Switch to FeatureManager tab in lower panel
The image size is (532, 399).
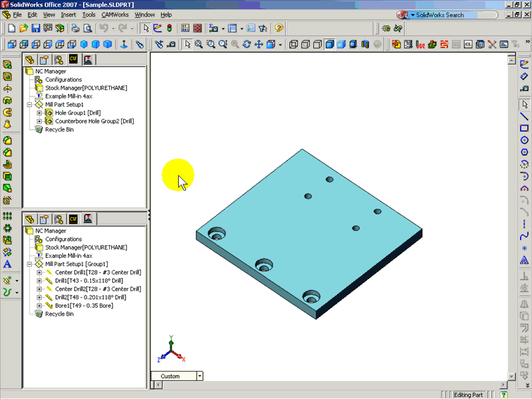point(29,219)
